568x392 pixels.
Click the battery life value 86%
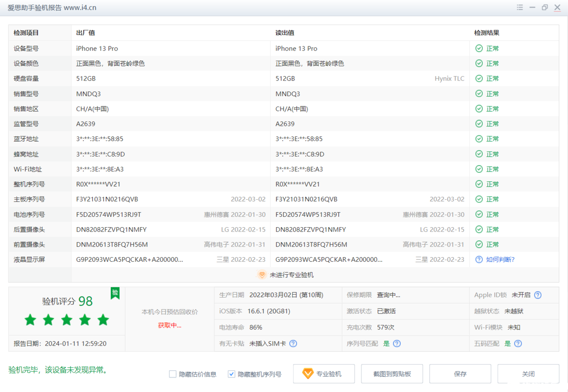[x=256, y=328]
